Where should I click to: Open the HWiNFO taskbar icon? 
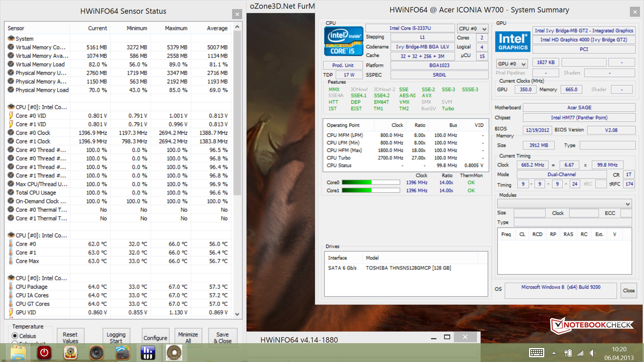click(x=148, y=353)
